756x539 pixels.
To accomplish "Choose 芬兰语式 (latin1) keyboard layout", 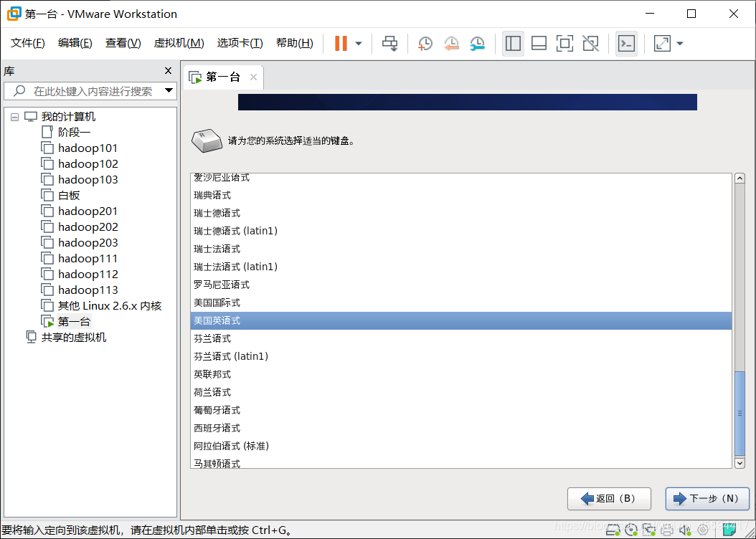I will pos(461,356).
